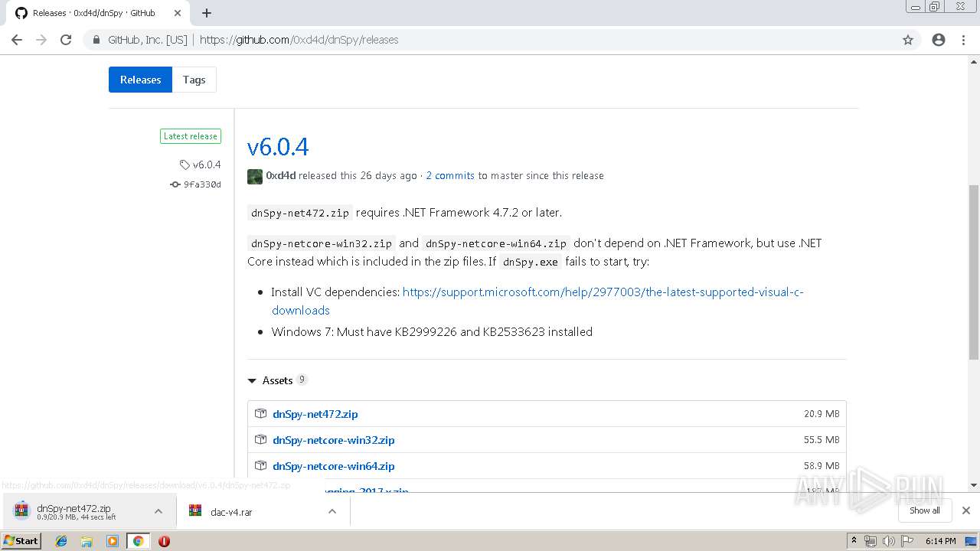Viewport: 980px width, 551px height.
Task: Click the dnSpy-net472.zip download file icon
Action: (x=21, y=511)
